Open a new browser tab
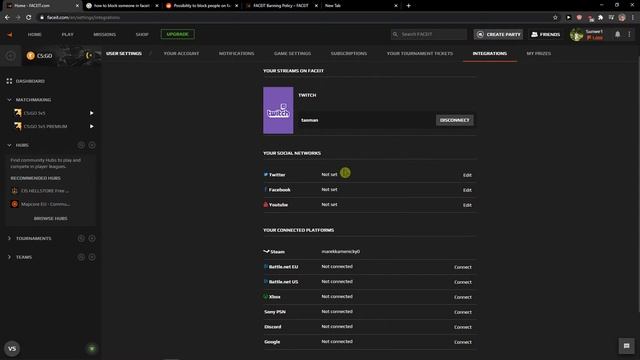 pyautogui.click(x=408, y=6)
